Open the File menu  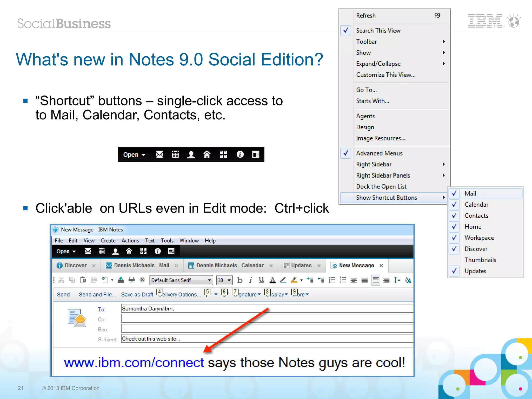59,241
